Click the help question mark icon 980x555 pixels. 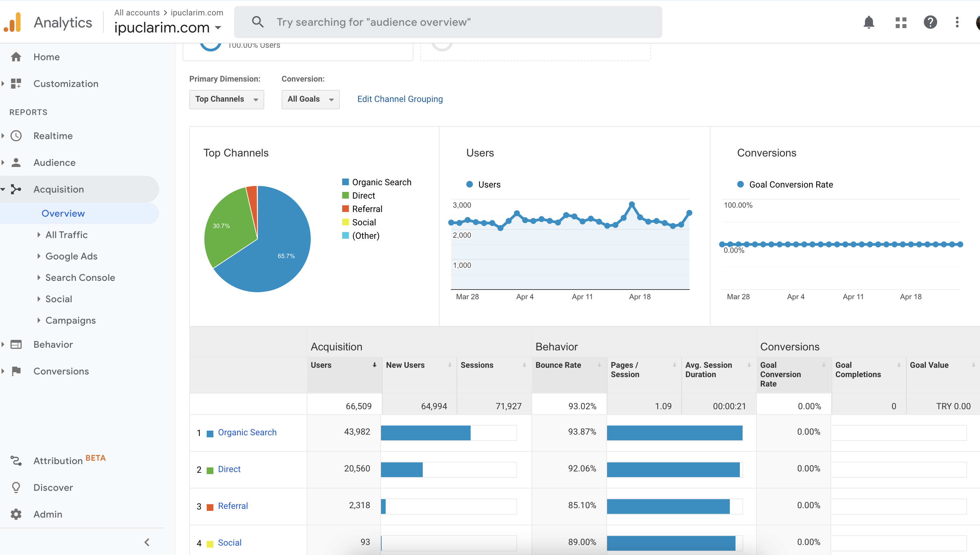click(x=930, y=22)
